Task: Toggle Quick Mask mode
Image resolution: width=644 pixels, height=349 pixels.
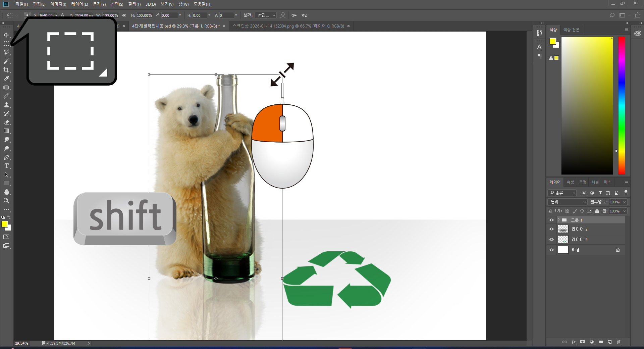Action: click(x=6, y=237)
